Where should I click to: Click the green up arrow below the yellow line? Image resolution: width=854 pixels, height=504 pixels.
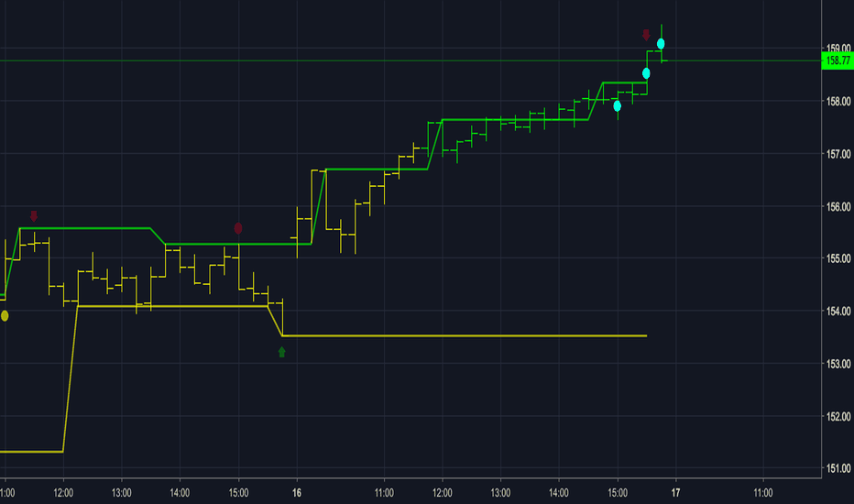pyautogui.click(x=281, y=352)
